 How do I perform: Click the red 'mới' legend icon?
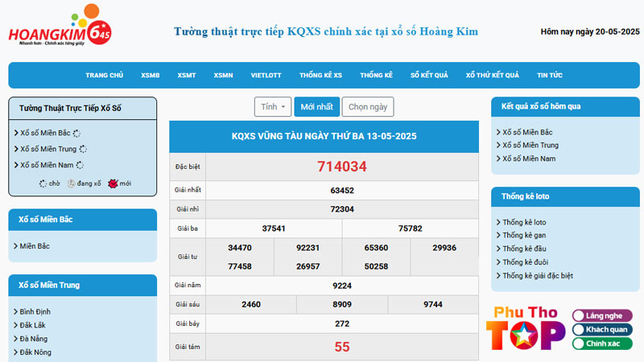point(113,183)
